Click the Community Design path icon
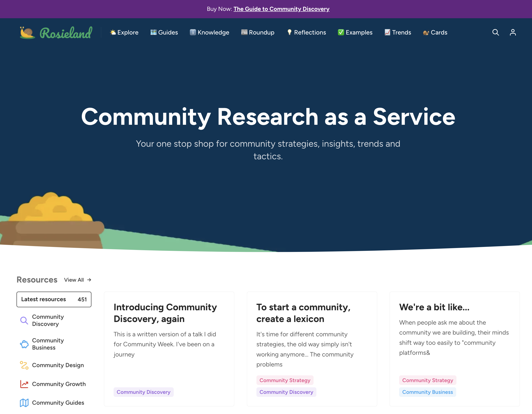532x414 pixels. point(24,365)
